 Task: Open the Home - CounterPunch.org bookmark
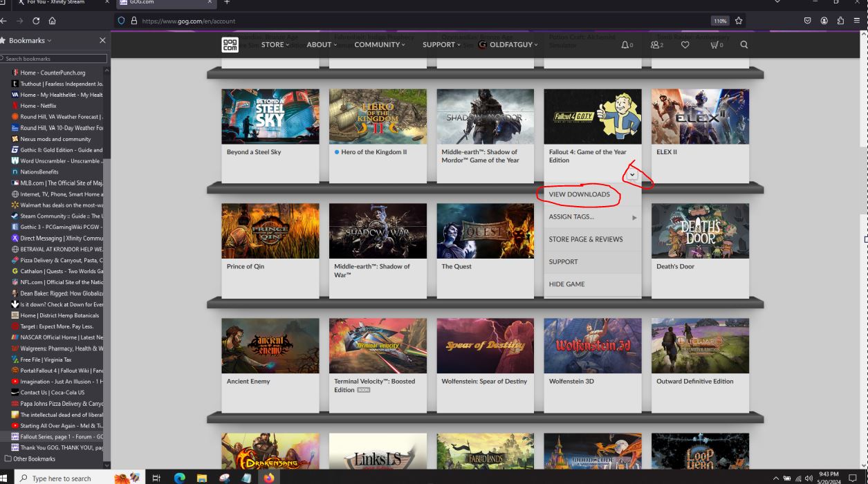coord(53,72)
